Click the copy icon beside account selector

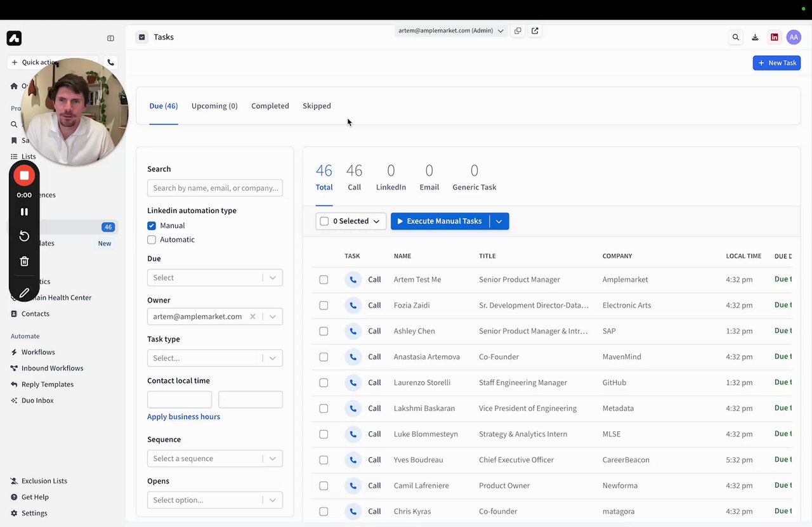point(518,30)
